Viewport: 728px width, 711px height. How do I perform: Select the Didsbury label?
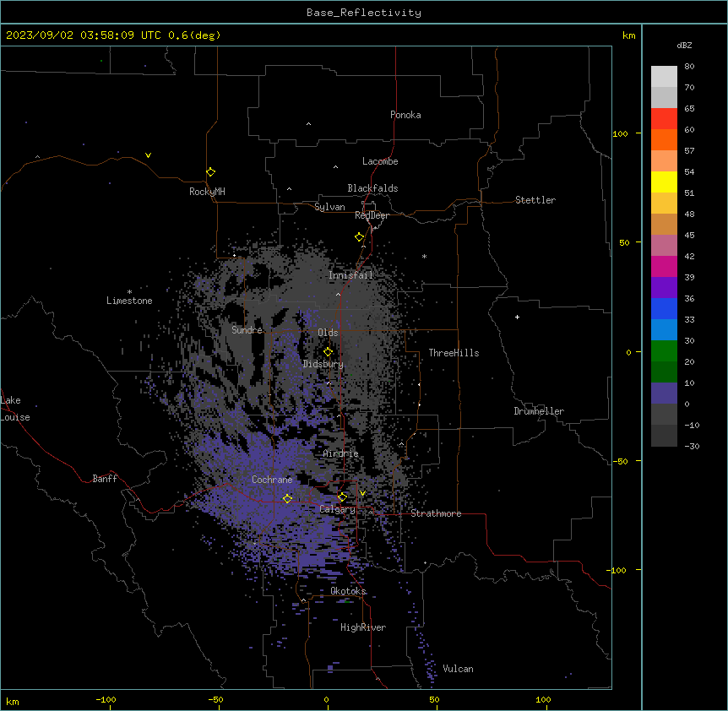click(x=323, y=364)
